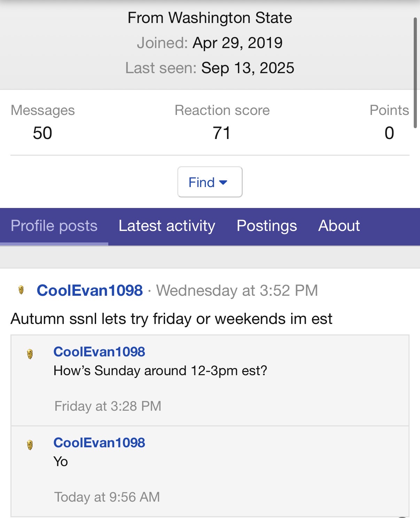Click CoolEvan1098 username above "Yo" comment
Image resolution: width=420 pixels, height=518 pixels.
pos(99,443)
